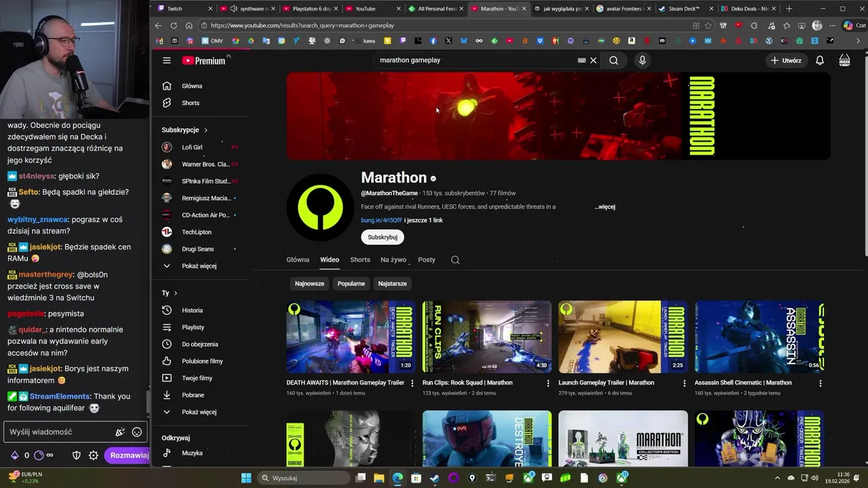Open a new browser tab
This screenshot has height=488, width=868.
coord(789,9)
